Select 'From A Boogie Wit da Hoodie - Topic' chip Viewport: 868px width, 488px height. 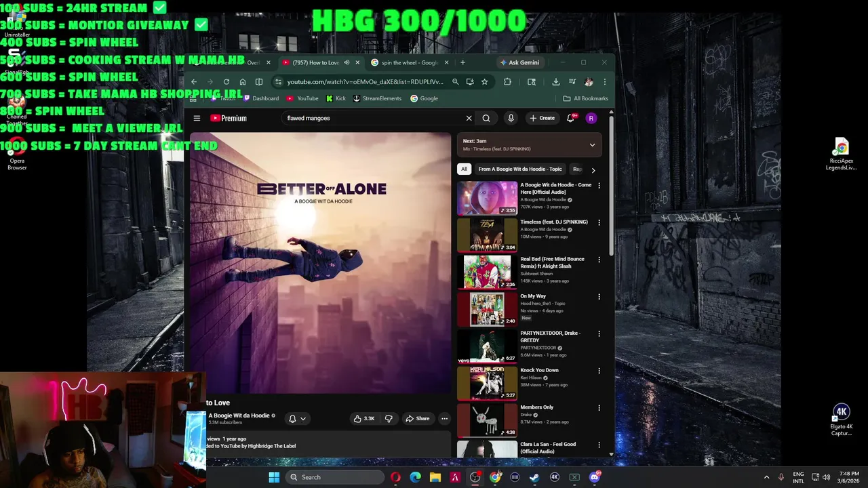[520, 169]
